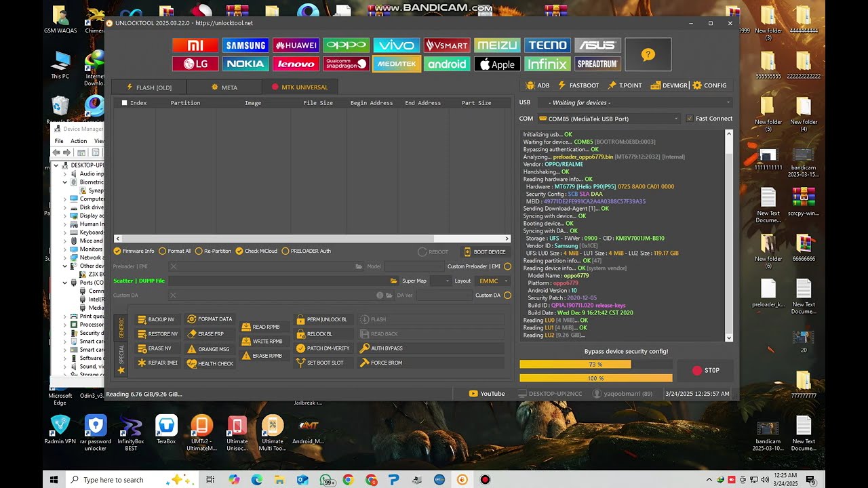Select the Tecno brand icon

tap(547, 45)
